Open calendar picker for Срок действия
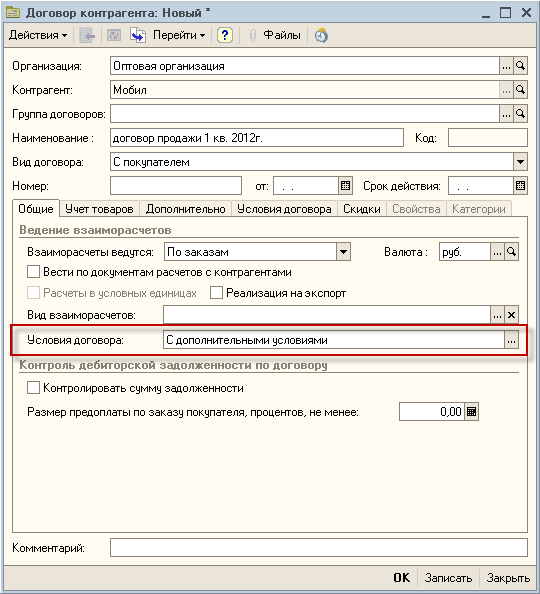 point(521,186)
